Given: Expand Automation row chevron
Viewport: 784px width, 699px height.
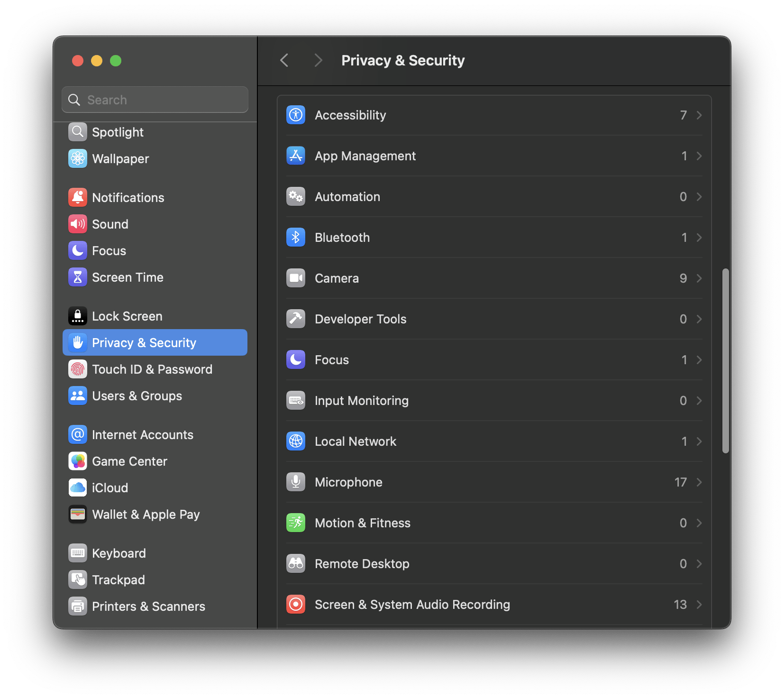Looking at the screenshot, I should (699, 197).
